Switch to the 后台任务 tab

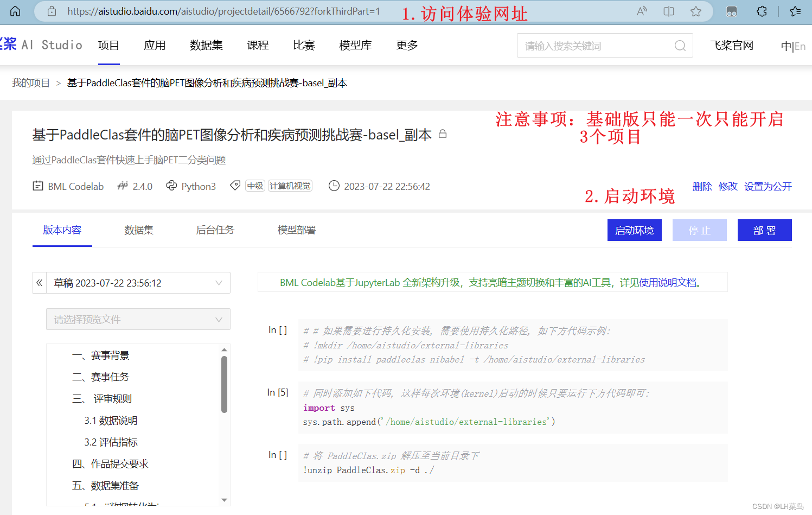pyautogui.click(x=215, y=230)
